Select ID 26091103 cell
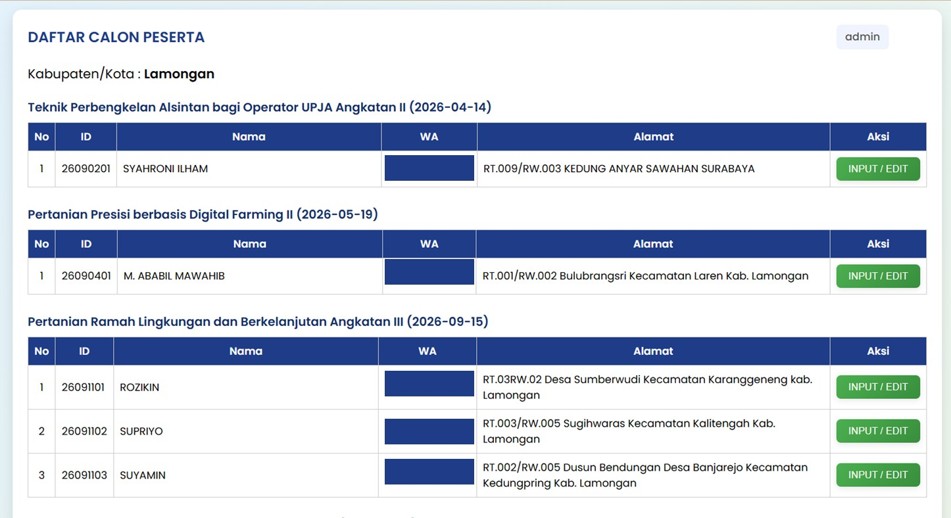951x518 pixels. point(84,475)
